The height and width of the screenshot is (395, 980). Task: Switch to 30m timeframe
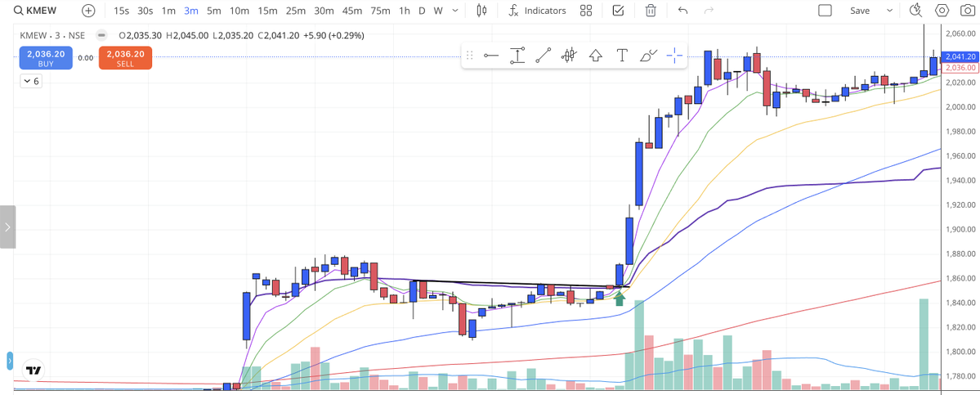324,11
